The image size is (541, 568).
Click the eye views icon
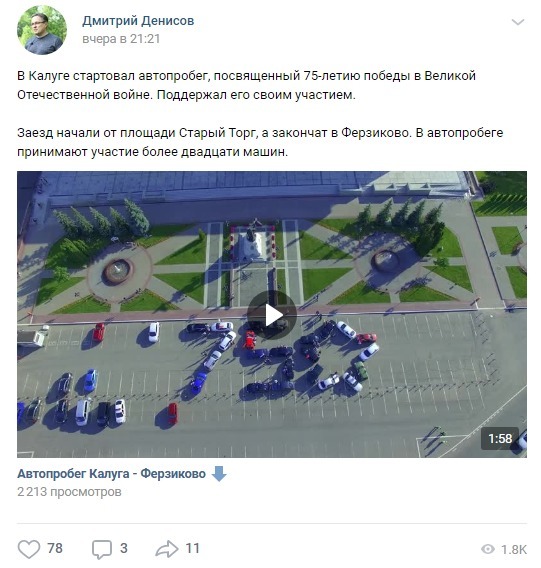pyautogui.click(x=488, y=550)
